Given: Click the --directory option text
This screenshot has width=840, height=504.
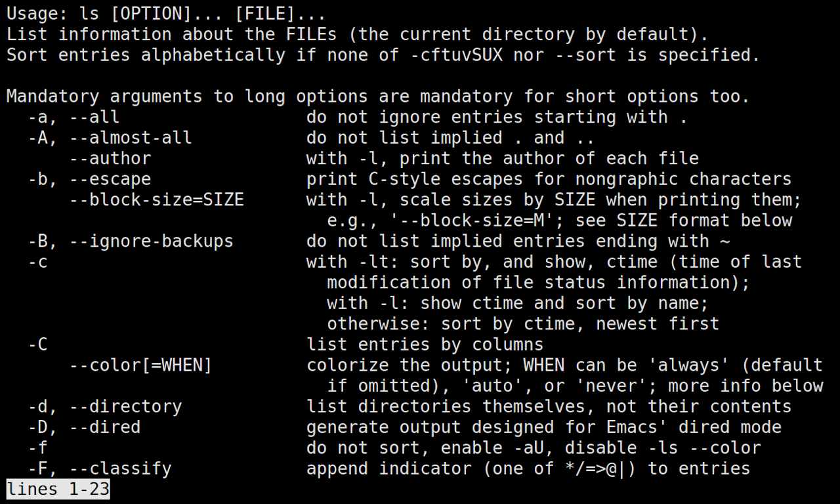Looking at the screenshot, I should 125,406.
